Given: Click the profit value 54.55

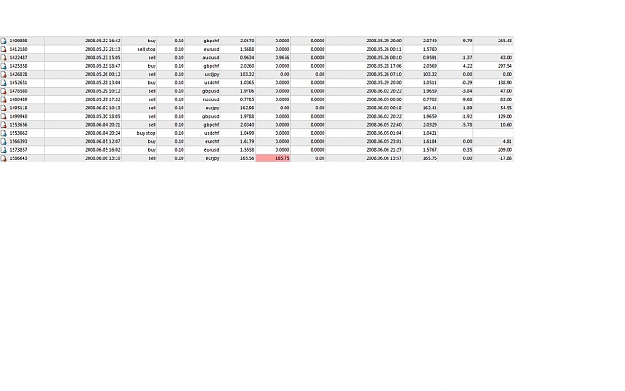Looking at the screenshot, I should [506, 108].
